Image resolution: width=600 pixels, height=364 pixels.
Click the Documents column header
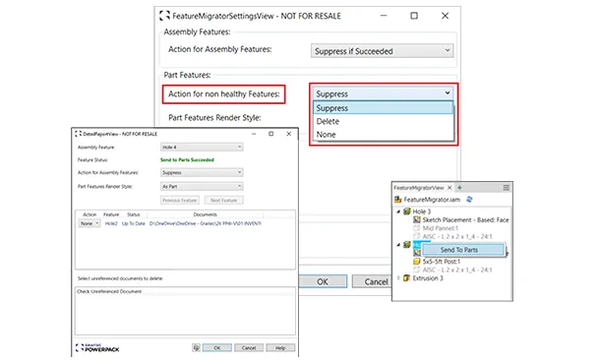pos(206,214)
